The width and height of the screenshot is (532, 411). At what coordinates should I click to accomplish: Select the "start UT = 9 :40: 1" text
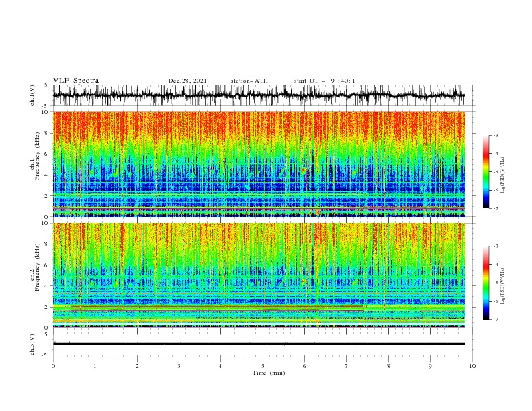(x=324, y=81)
